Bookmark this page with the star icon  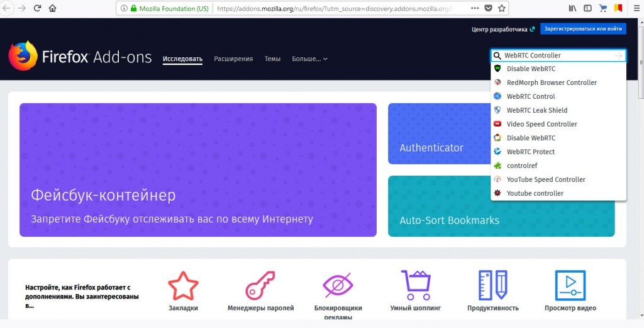[x=501, y=9]
